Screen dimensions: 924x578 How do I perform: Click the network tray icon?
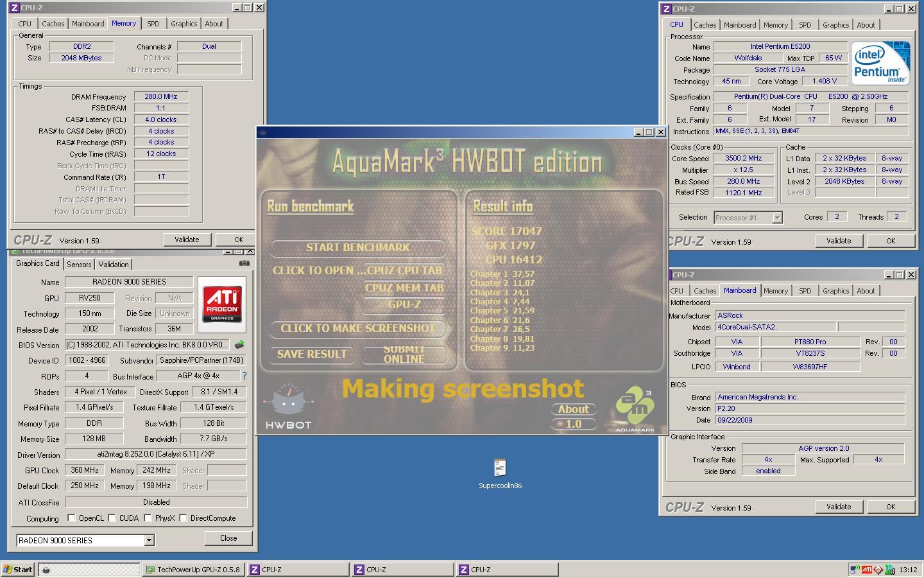tap(855, 569)
